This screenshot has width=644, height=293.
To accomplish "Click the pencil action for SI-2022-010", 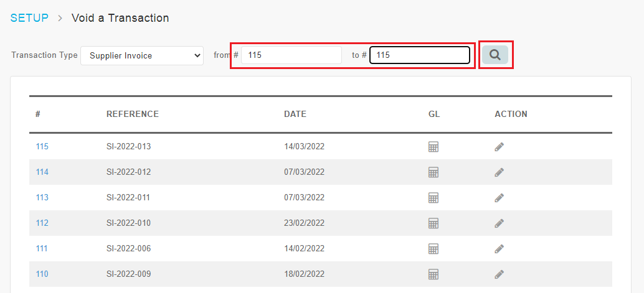I will [x=499, y=223].
